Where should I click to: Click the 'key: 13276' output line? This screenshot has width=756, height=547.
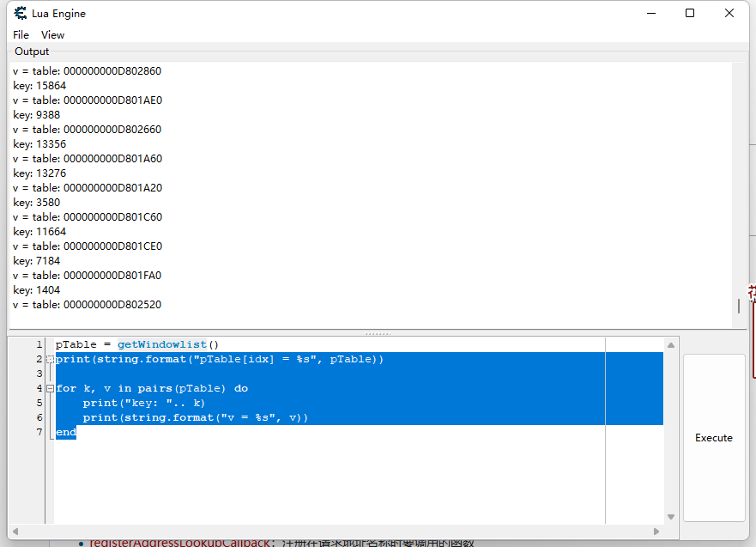click(x=39, y=173)
